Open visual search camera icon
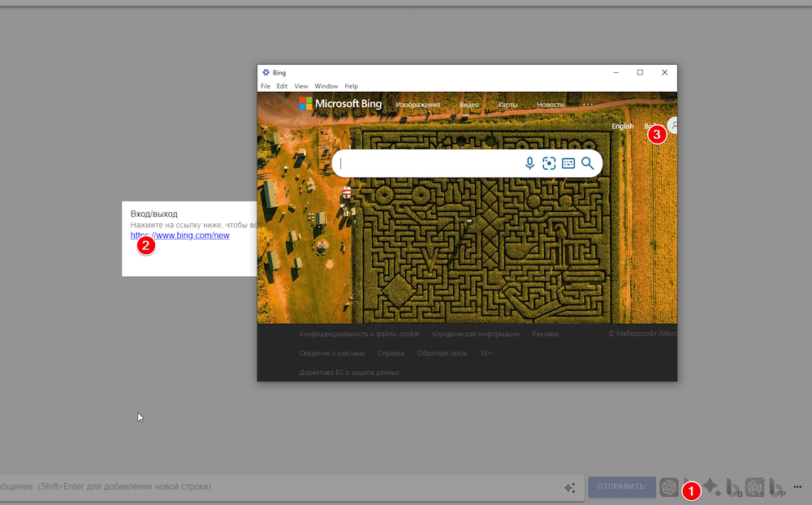This screenshot has width=812, height=505. (x=549, y=163)
